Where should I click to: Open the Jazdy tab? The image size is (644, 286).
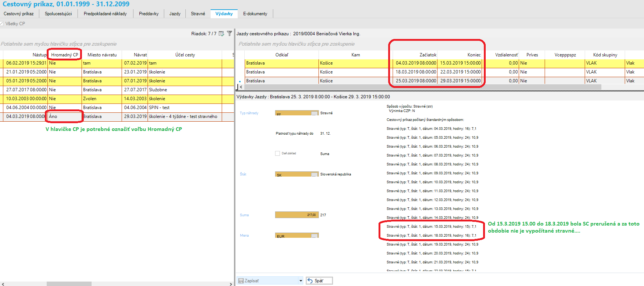tap(175, 14)
